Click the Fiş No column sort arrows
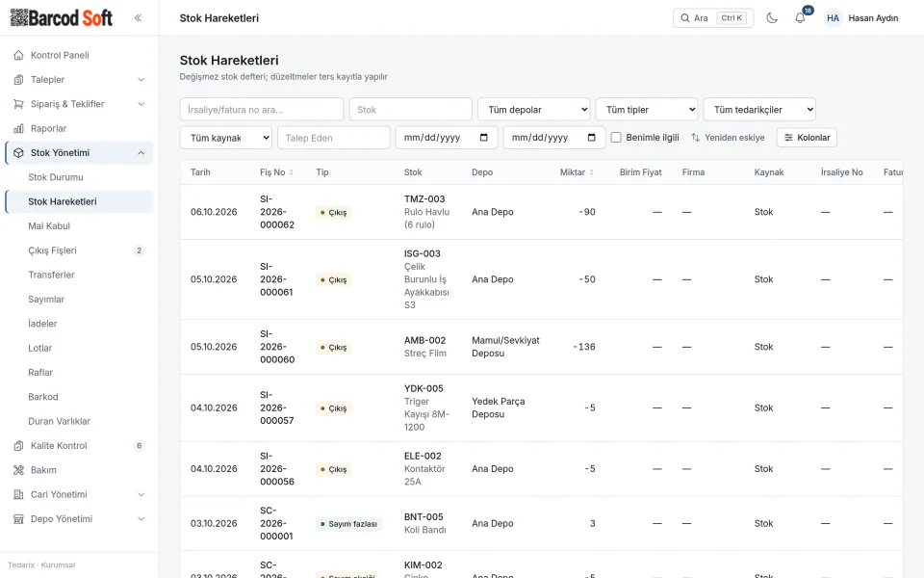Viewport: 924px width, 578px height. 291,172
